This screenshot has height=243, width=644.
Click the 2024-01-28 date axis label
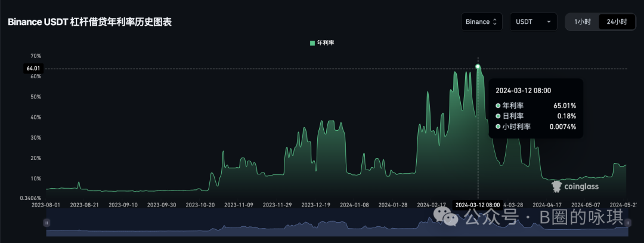coord(393,204)
